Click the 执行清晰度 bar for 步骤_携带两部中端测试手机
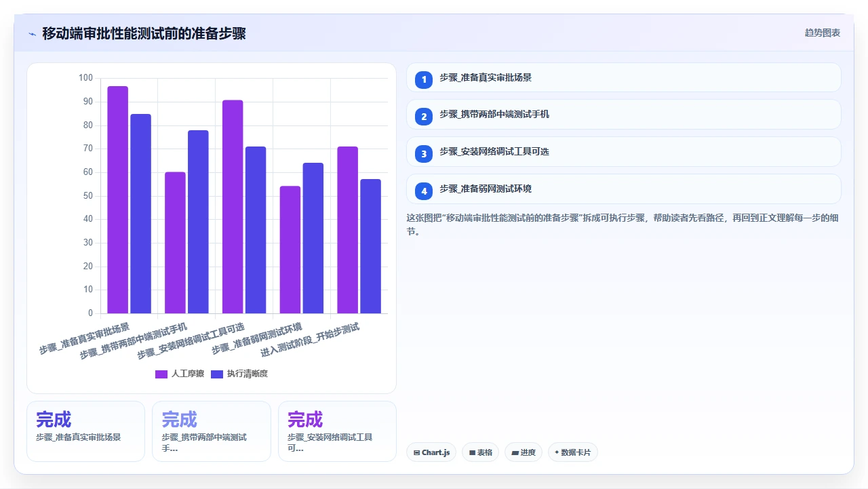The image size is (868, 489). point(198,222)
